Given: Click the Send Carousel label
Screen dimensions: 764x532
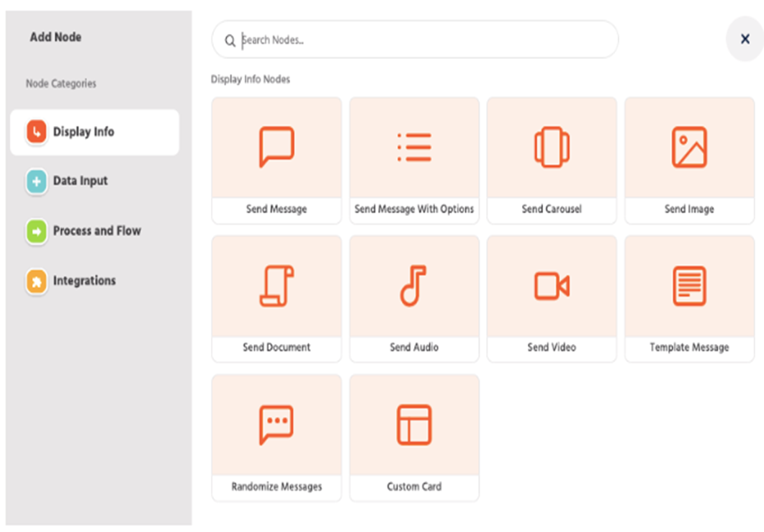Looking at the screenshot, I should click(552, 209).
